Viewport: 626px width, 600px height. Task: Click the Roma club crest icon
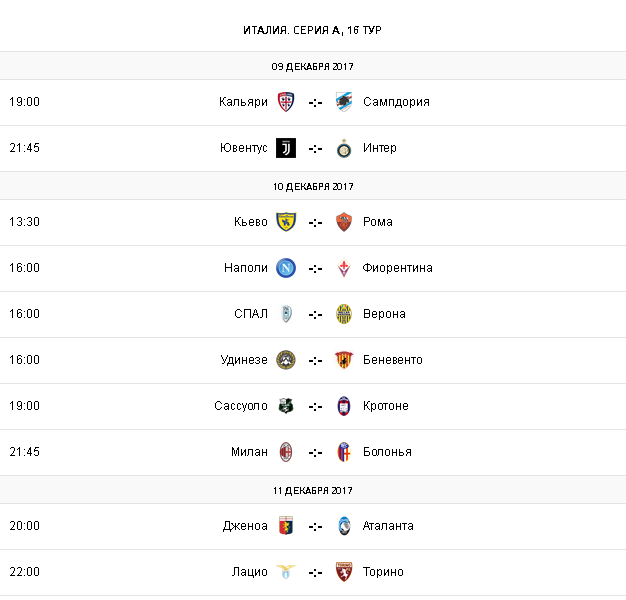coord(344,222)
